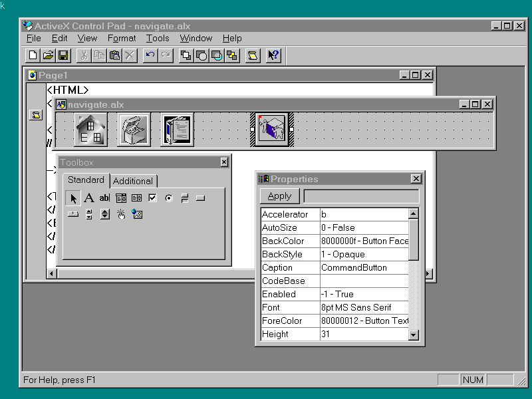532x399 pixels.
Task: Select the BackColor property row
Action: click(290, 241)
